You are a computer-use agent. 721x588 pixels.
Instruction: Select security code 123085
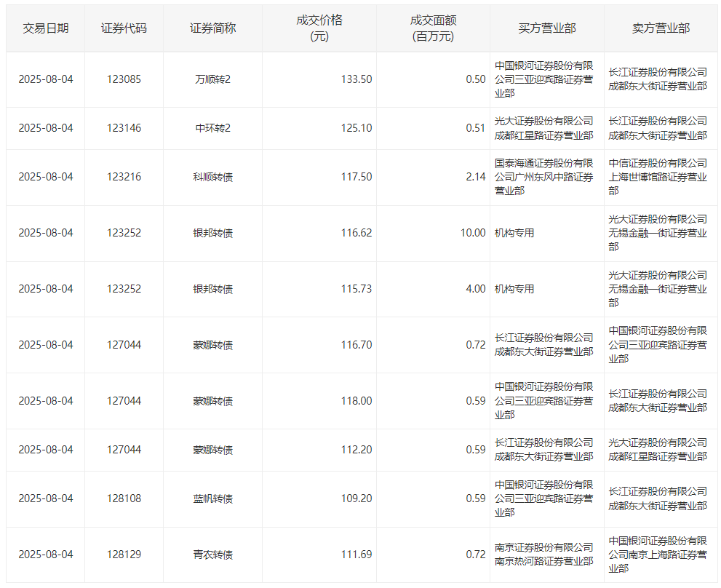click(x=124, y=79)
